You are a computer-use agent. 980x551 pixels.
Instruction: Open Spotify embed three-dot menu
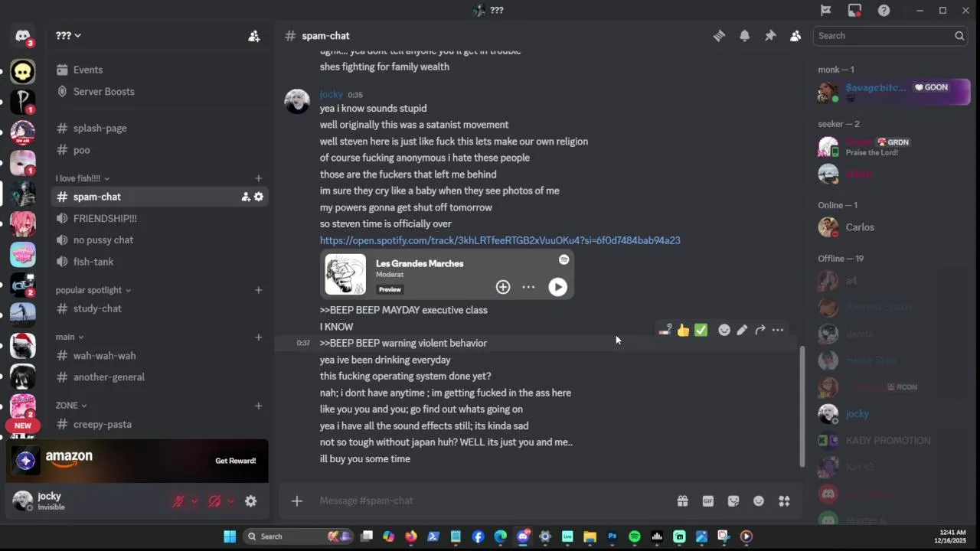tap(528, 287)
